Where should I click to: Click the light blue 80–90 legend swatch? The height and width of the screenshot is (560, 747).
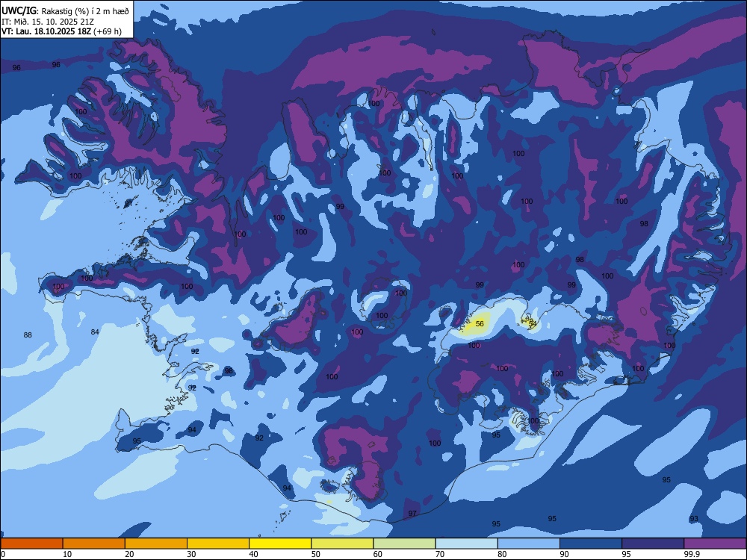529,544
